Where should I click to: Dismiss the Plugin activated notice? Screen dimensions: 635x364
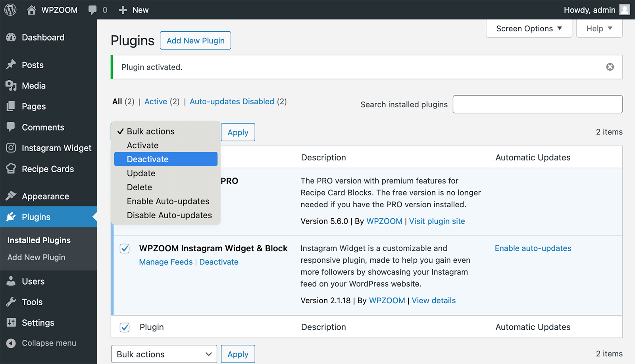pos(610,67)
